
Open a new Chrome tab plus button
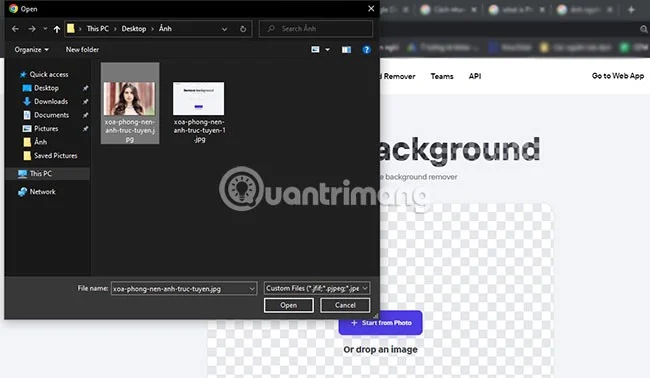tap(631, 10)
